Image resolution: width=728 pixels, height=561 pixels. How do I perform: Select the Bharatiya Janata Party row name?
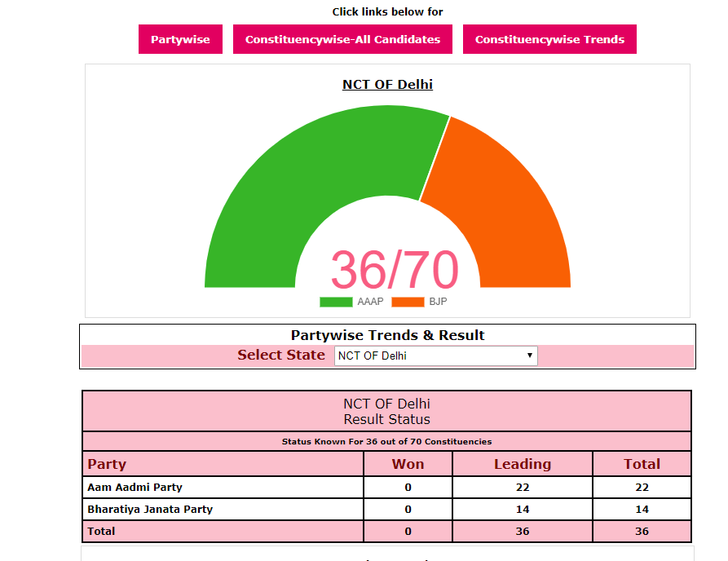150,510
